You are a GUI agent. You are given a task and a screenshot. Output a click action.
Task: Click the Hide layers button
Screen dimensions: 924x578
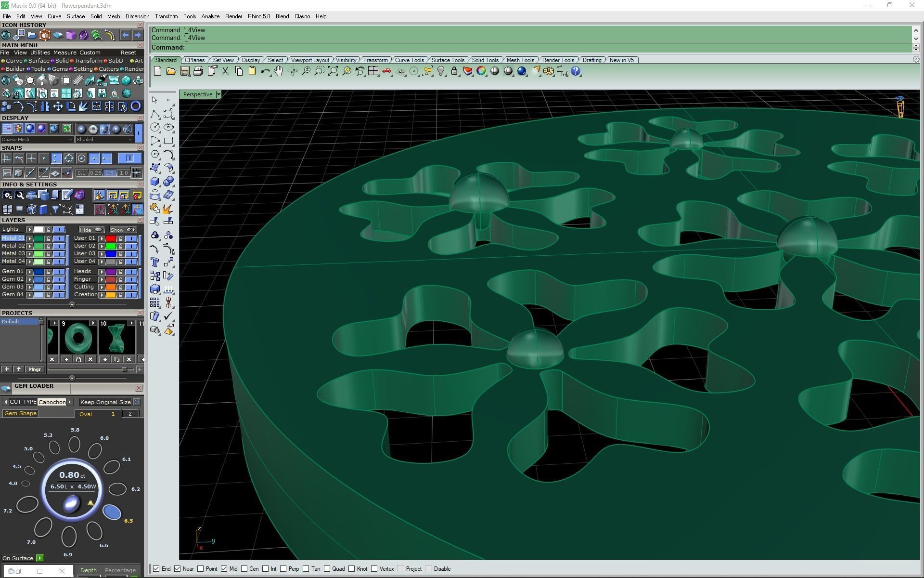[91, 230]
